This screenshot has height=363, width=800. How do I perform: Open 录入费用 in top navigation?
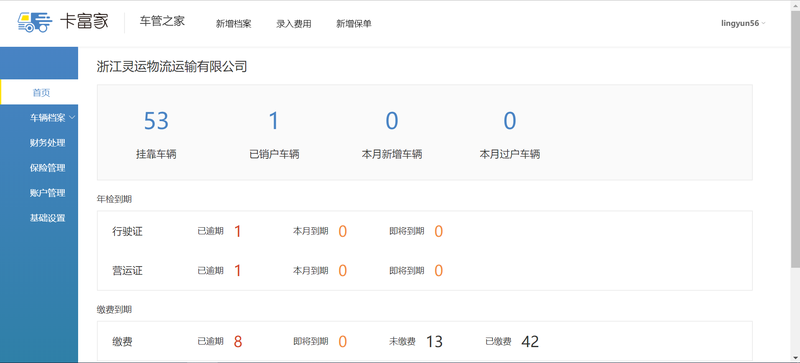(x=293, y=23)
